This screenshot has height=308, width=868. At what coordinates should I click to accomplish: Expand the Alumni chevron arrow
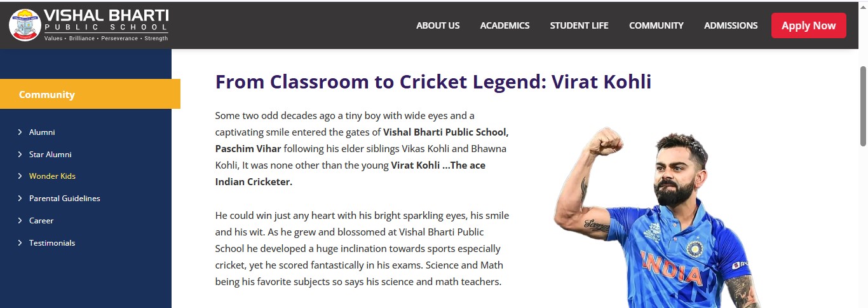[x=20, y=132]
